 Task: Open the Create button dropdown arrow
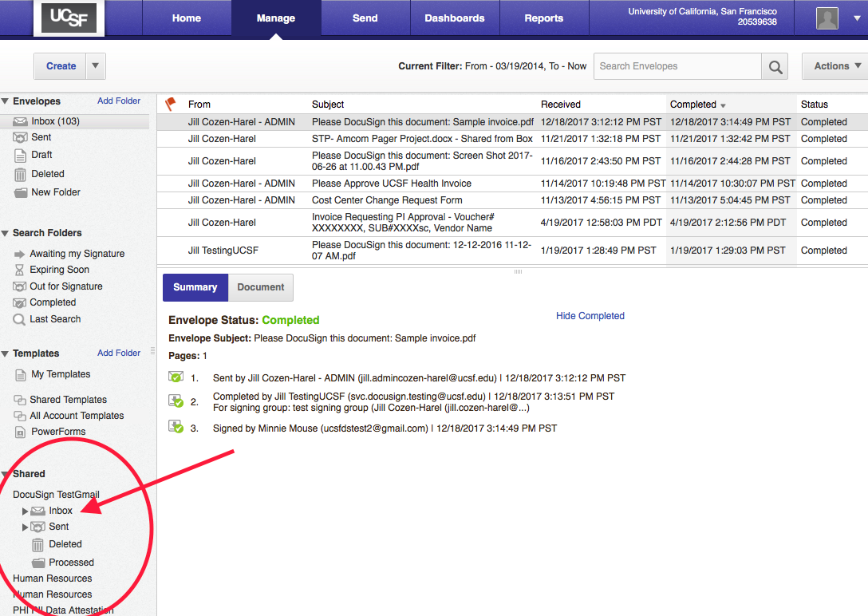tap(95, 66)
